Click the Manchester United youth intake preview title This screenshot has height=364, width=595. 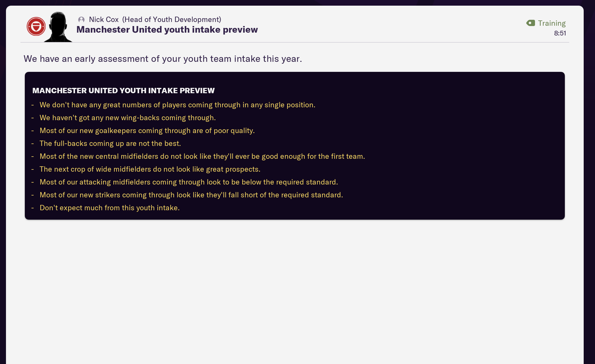click(x=167, y=29)
